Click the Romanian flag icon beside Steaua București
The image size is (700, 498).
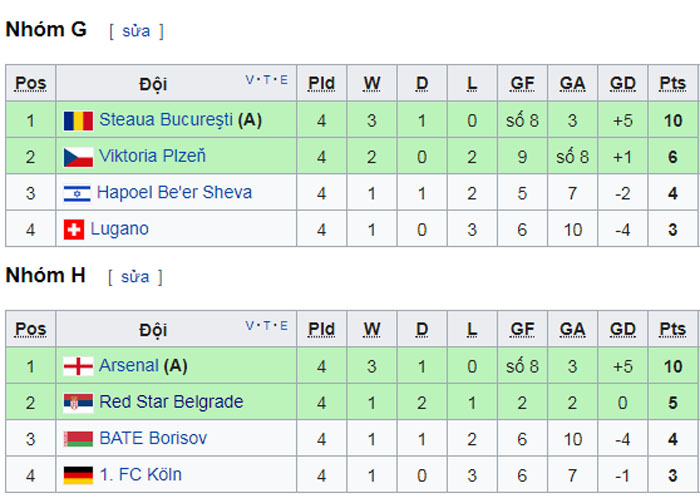coord(78,121)
